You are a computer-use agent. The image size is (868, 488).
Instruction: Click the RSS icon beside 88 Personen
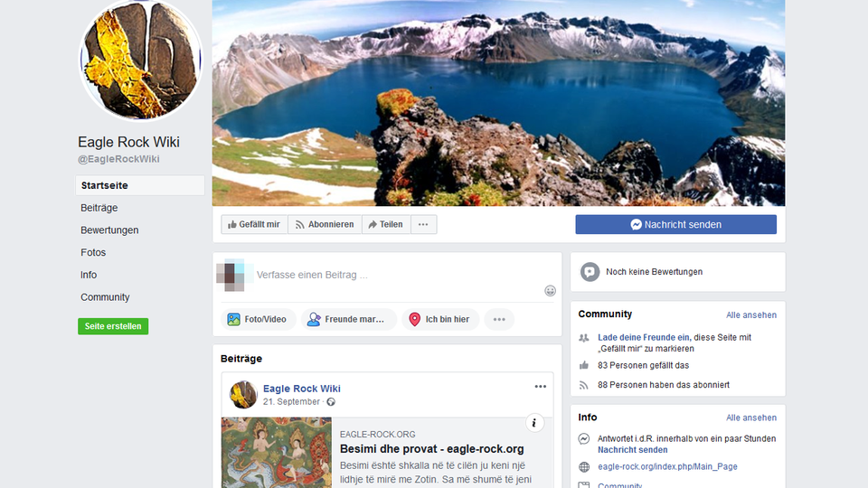[x=584, y=385]
